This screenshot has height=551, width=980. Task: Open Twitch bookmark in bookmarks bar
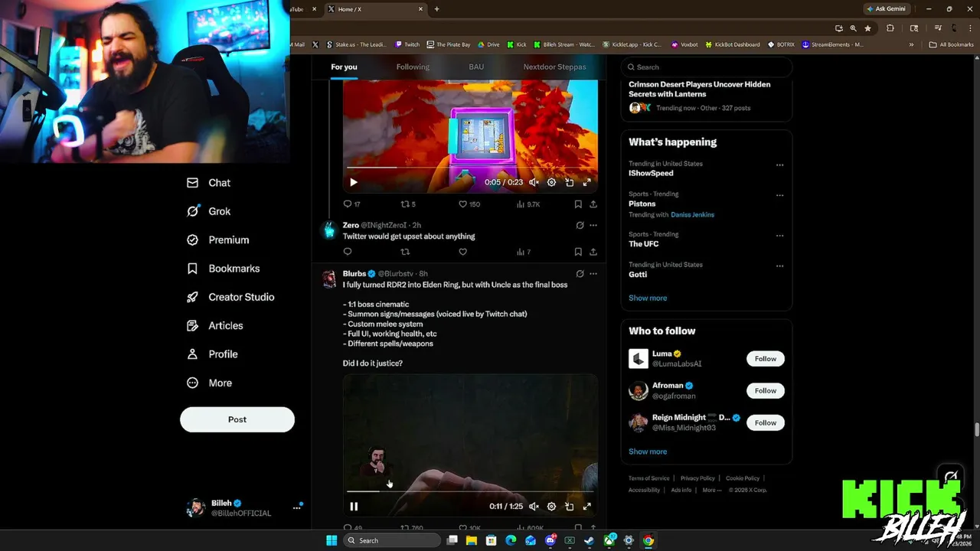click(x=407, y=44)
